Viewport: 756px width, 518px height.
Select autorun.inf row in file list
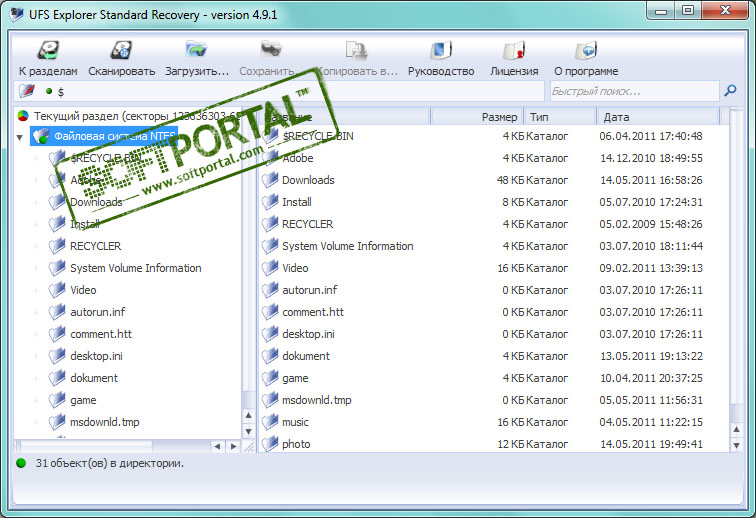click(x=494, y=290)
